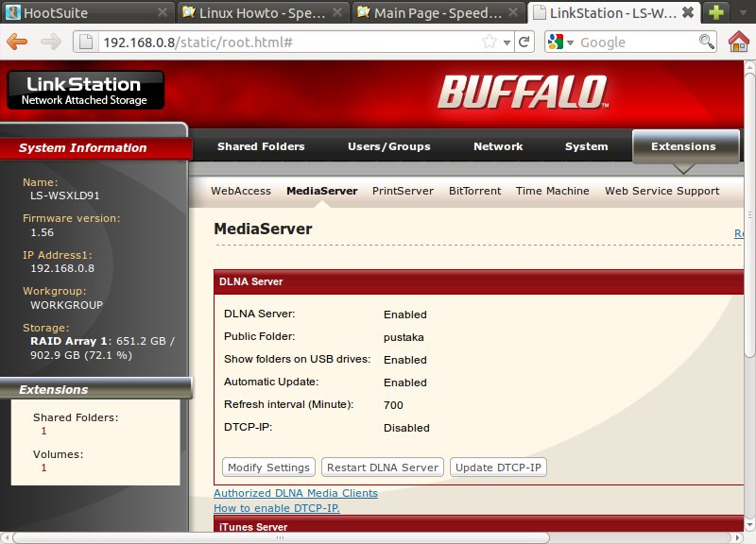Open the BitTorrent sub-tab
Viewport: 756px width, 544px height.
(475, 191)
